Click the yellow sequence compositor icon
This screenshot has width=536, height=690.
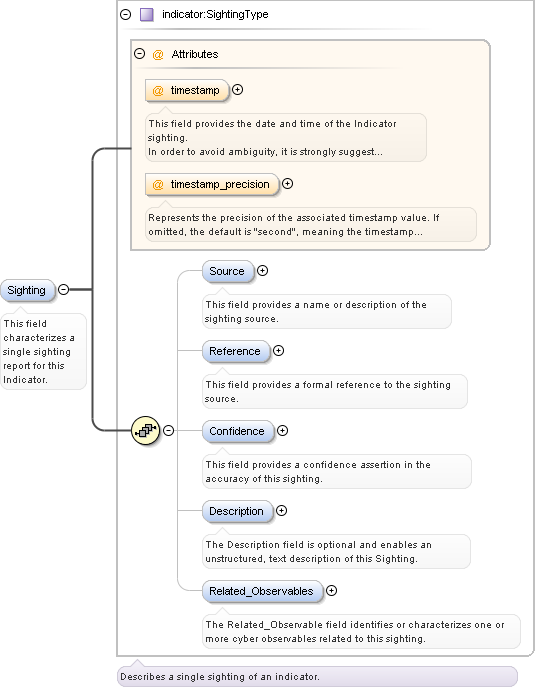point(146,430)
